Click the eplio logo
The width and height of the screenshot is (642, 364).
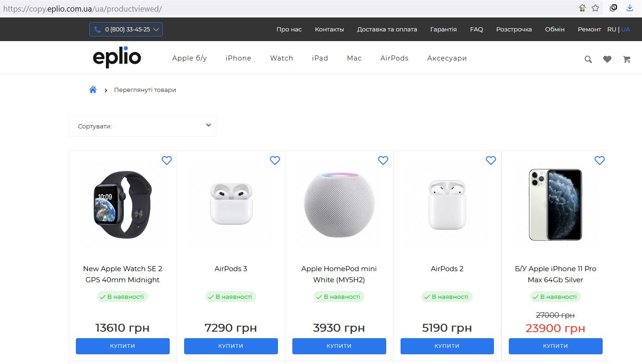[x=117, y=58]
